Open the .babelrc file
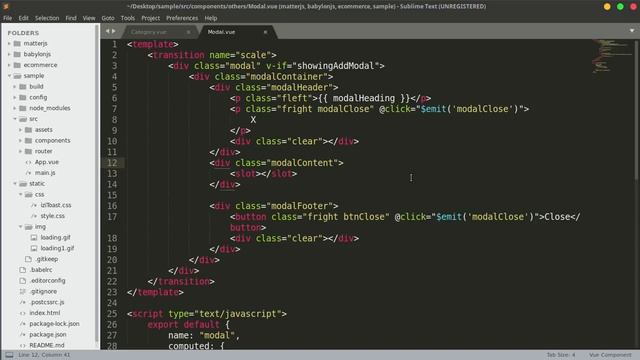The width and height of the screenshot is (640, 360). click(41, 270)
